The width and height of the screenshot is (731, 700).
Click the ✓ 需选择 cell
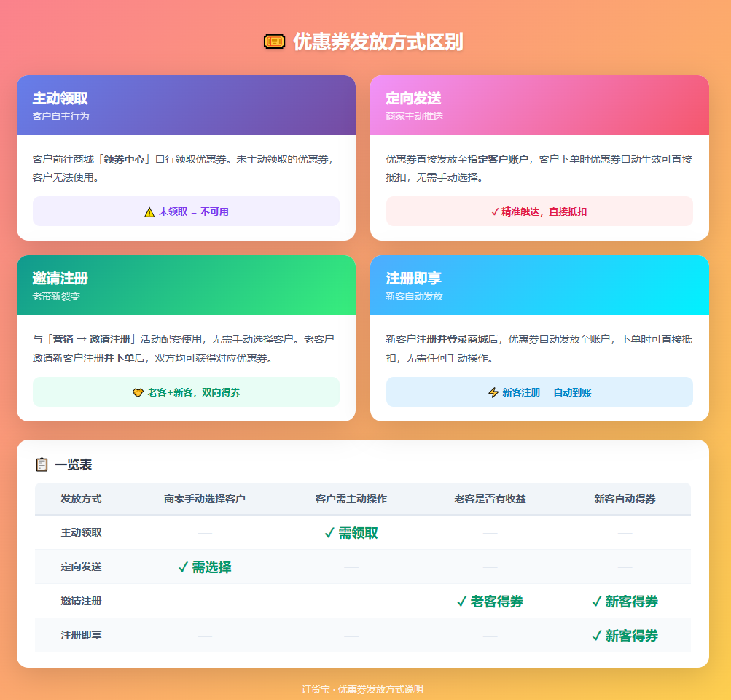(x=205, y=567)
